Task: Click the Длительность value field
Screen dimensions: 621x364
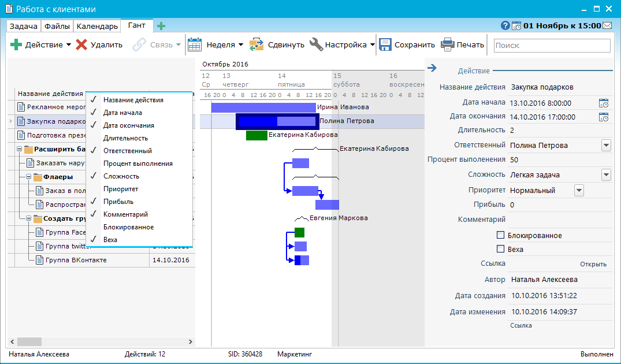Action: point(561,130)
